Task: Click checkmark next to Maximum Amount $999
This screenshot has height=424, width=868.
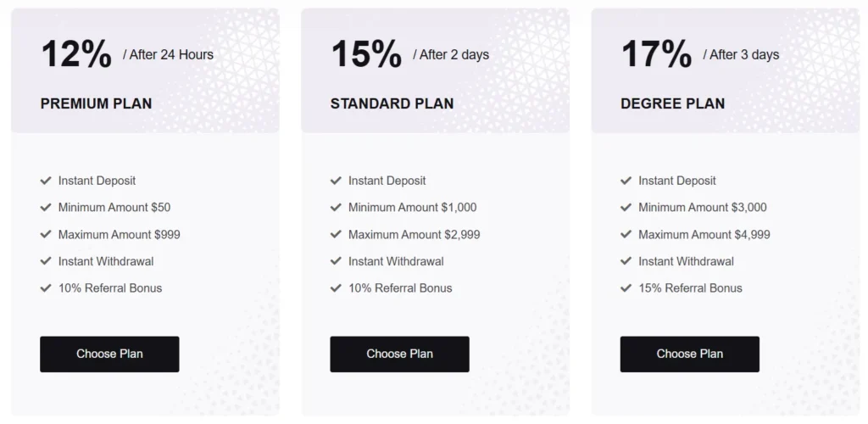Action: [x=46, y=234]
